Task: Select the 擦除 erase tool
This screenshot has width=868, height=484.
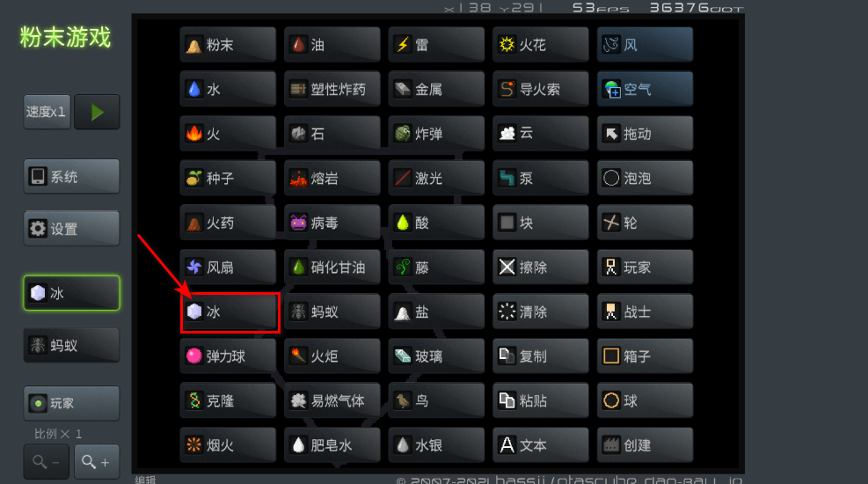Action: 540,267
